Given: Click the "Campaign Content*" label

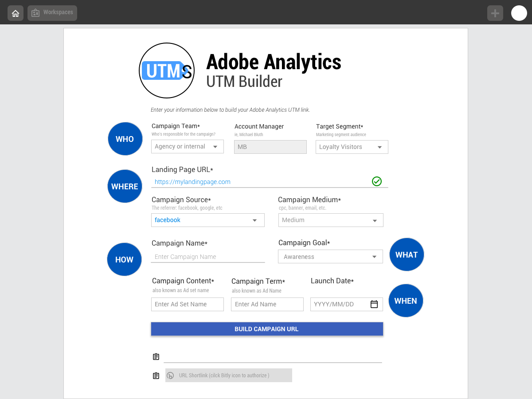Looking at the screenshot, I should pos(183,281).
